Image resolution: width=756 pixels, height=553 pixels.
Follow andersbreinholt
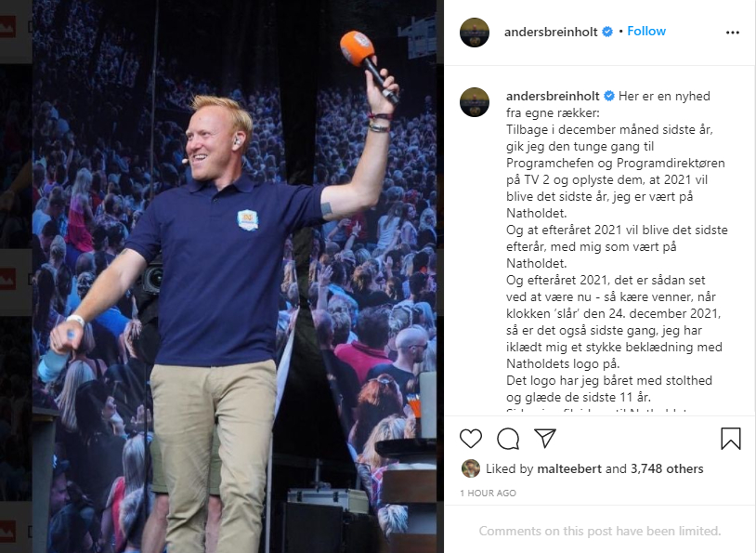click(x=646, y=32)
